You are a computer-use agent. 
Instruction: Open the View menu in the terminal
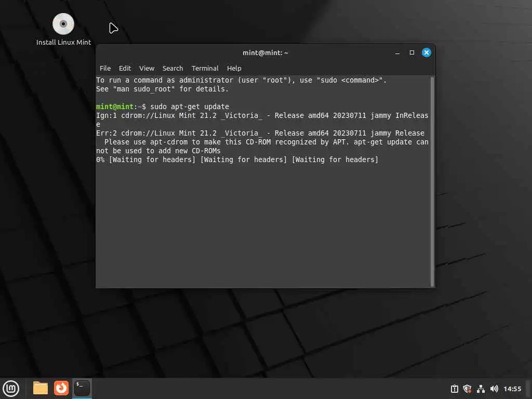click(x=147, y=68)
